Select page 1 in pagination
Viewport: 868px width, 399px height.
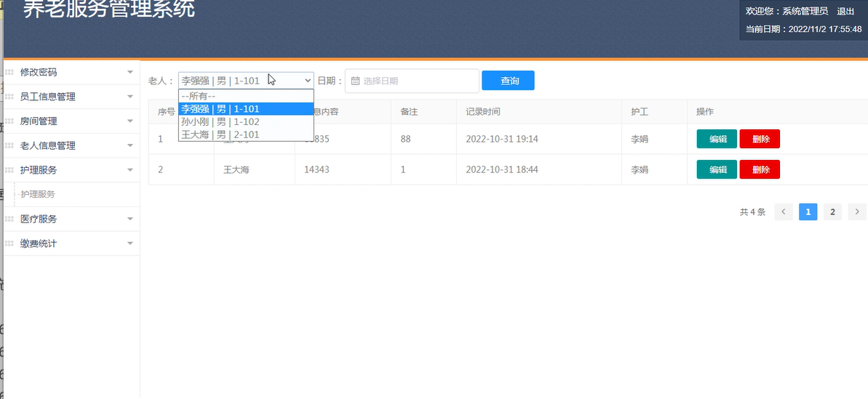point(808,211)
